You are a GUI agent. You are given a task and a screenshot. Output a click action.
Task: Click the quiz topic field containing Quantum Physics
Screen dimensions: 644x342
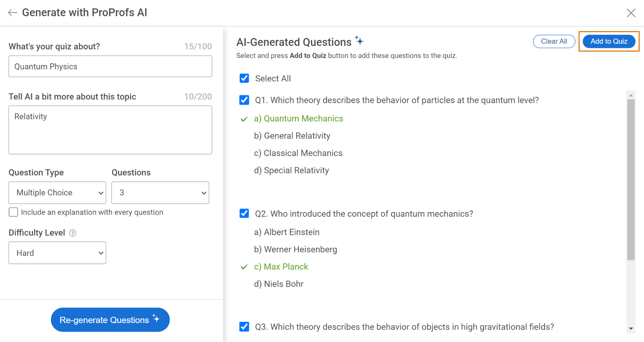(x=110, y=66)
